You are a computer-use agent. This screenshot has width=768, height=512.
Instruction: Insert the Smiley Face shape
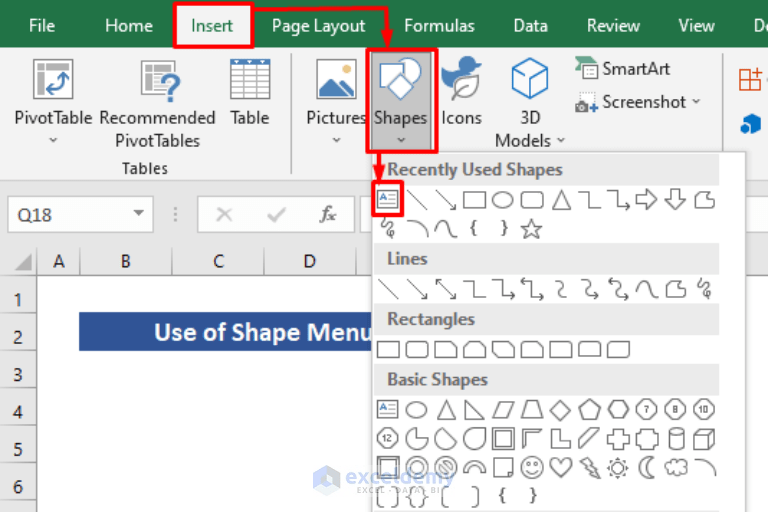tap(532, 468)
